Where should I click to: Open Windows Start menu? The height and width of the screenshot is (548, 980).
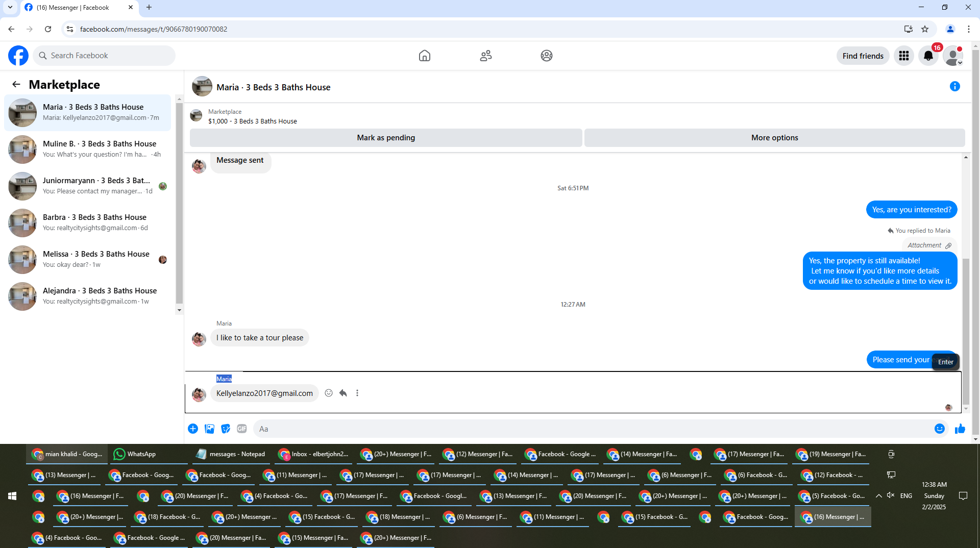click(x=12, y=496)
